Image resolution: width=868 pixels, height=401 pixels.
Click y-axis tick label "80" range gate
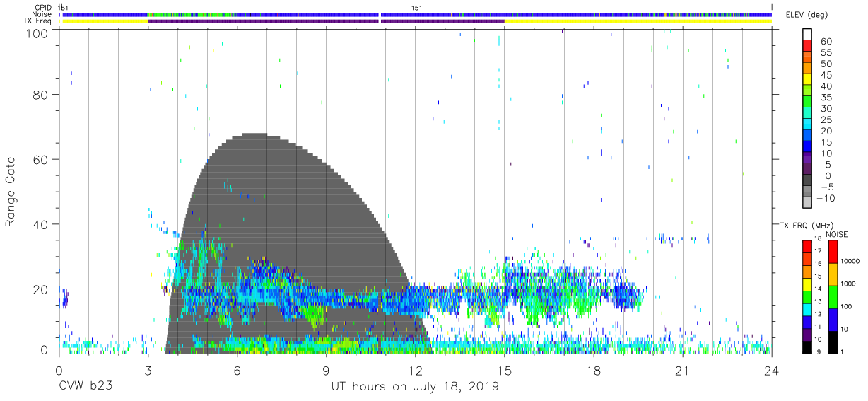(x=42, y=94)
